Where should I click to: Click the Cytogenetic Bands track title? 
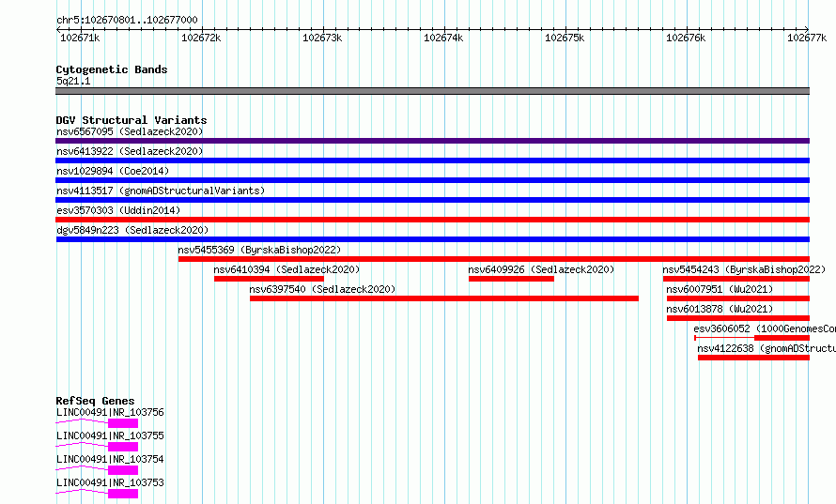(112, 69)
